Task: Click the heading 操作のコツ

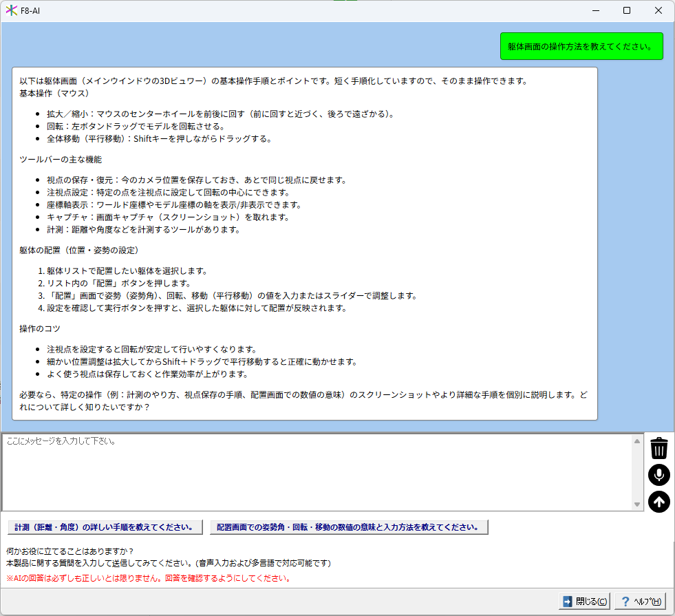Action: (x=40, y=329)
